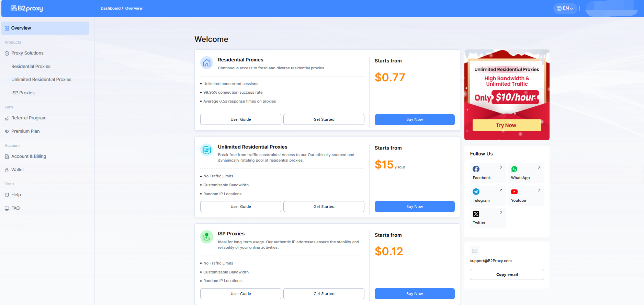Open the WhatsApp social link icon

click(514, 169)
